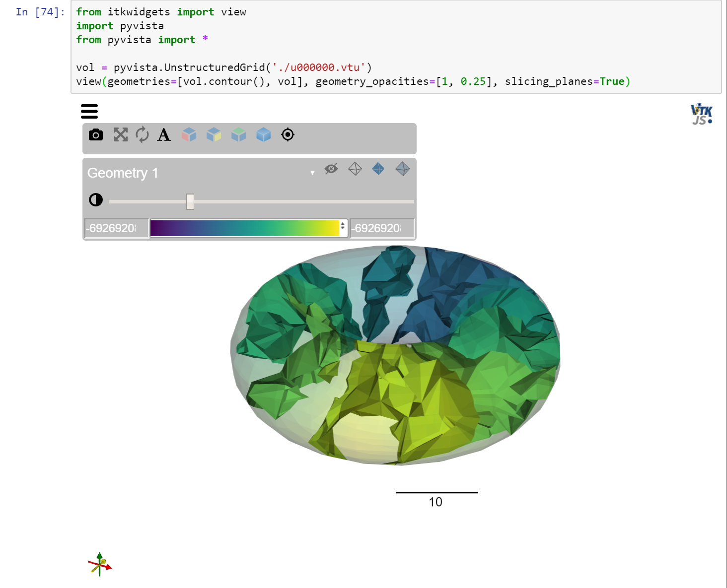Click the Geometry 1 panel title

pyautogui.click(x=123, y=173)
